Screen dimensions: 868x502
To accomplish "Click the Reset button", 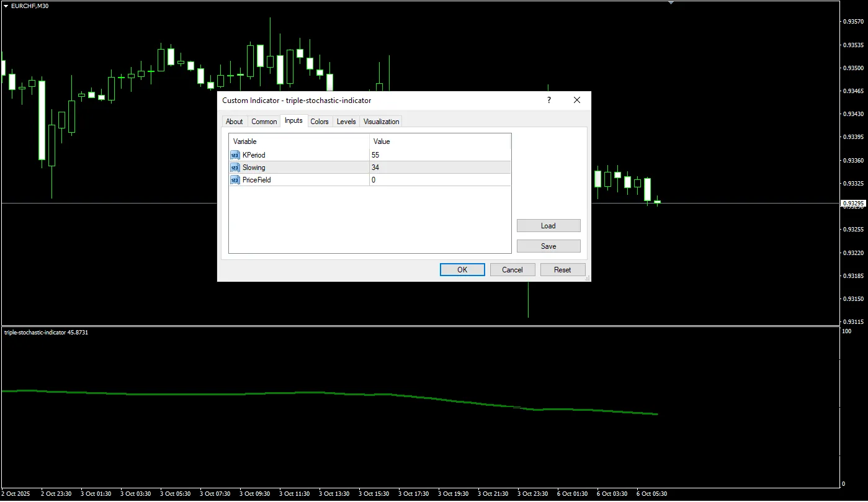I will pos(563,269).
